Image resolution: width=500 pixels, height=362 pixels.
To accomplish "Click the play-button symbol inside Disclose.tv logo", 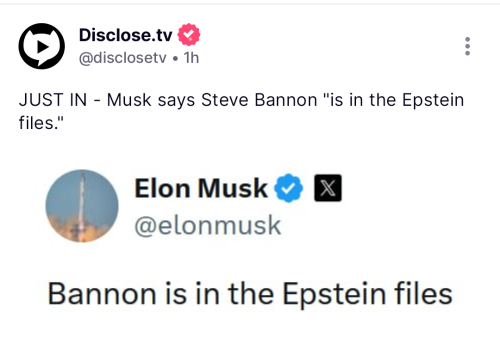I will (x=42, y=47).
